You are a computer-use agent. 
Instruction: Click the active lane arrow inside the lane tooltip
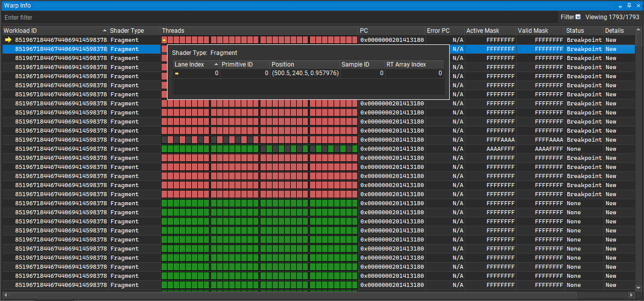coord(177,73)
